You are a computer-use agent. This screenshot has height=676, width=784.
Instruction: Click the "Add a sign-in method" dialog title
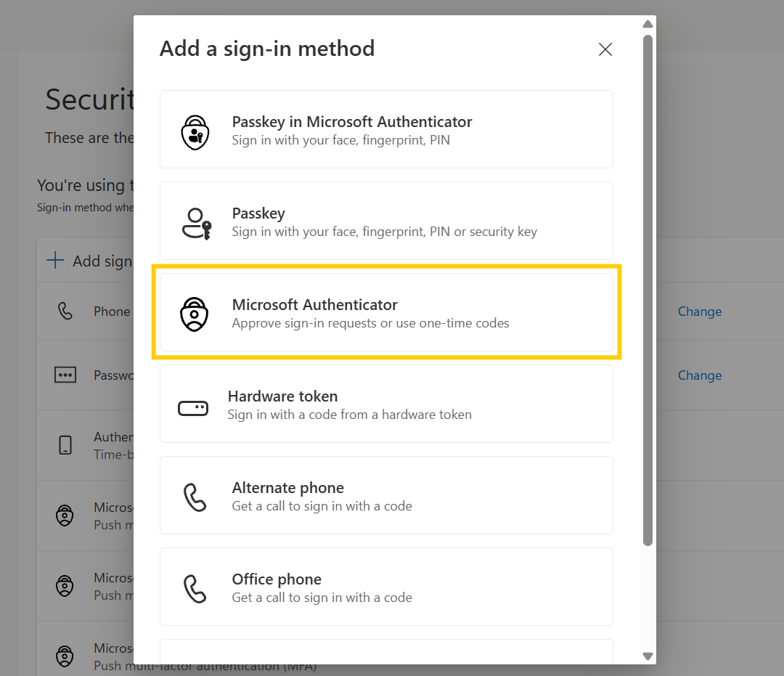coord(267,49)
